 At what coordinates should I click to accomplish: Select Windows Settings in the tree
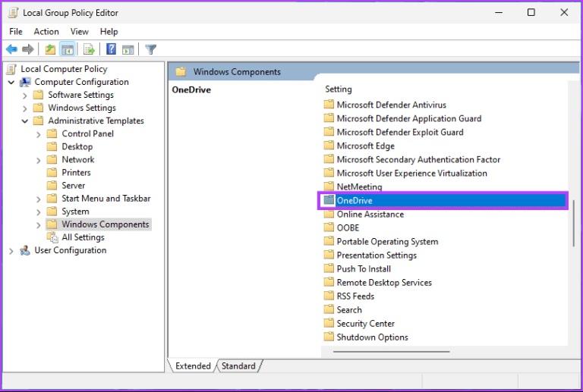pyautogui.click(x=82, y=108)
